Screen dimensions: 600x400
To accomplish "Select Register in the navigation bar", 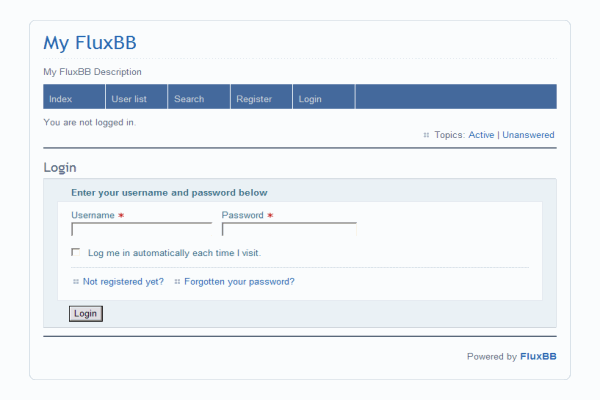I will 253,99.
